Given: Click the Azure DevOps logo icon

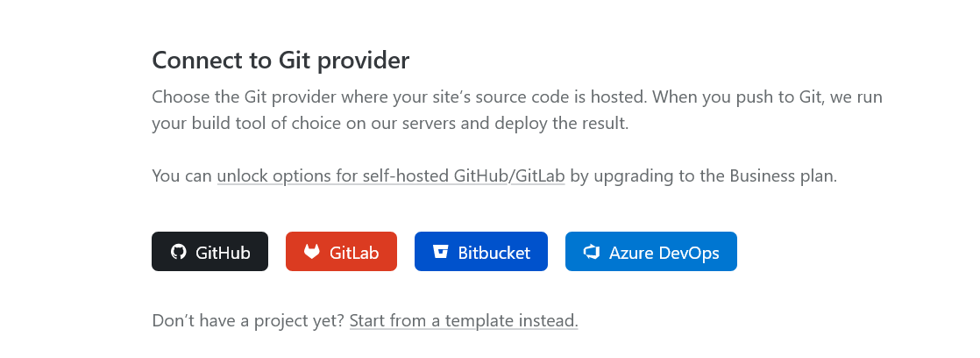Looking at the screenshot, I should (x=592, y=252).
